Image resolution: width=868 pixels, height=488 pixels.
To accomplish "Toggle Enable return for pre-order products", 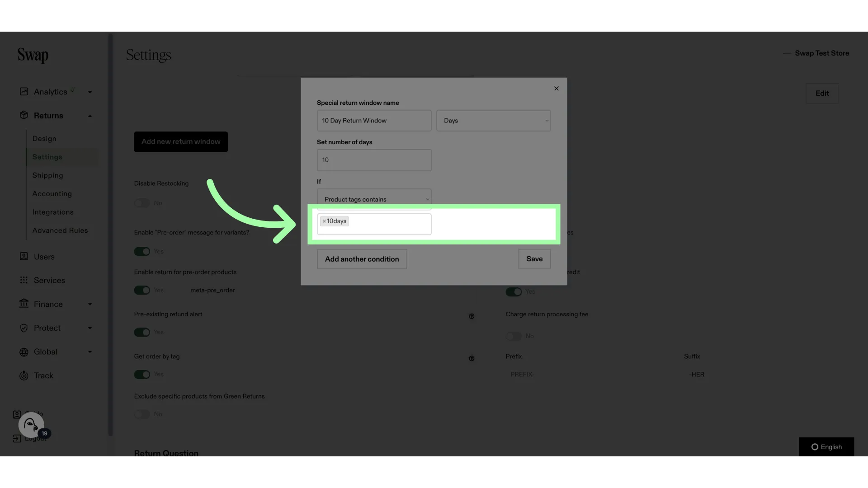I will pyautogui.click(x=142, y=290).
